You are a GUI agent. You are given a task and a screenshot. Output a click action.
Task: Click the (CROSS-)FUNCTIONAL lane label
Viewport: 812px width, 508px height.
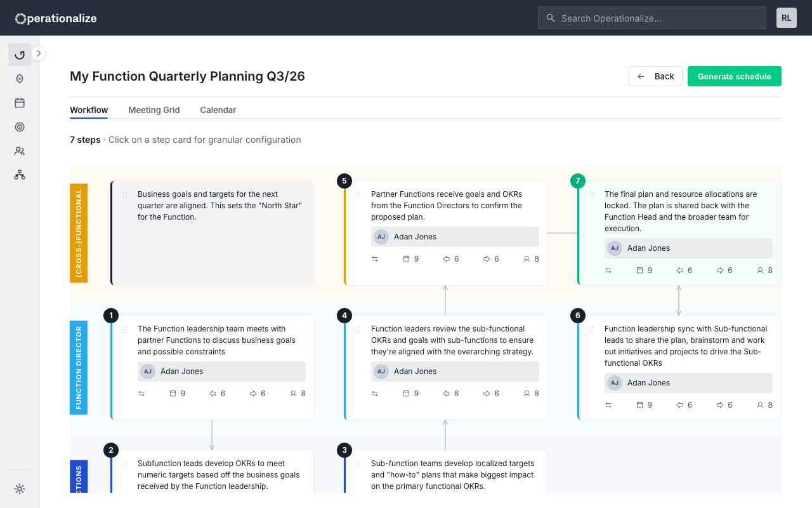pos(79,233)
